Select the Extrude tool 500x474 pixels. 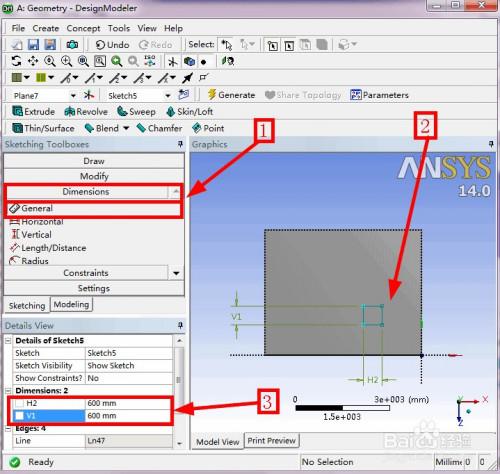pyautogui.click(x=33, y=111)
